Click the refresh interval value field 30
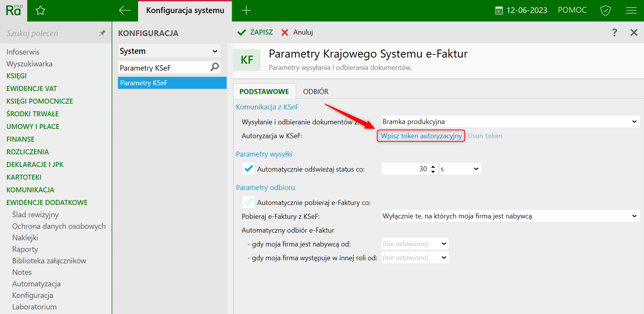Viewport: 644px width, 314px height. 405,169
